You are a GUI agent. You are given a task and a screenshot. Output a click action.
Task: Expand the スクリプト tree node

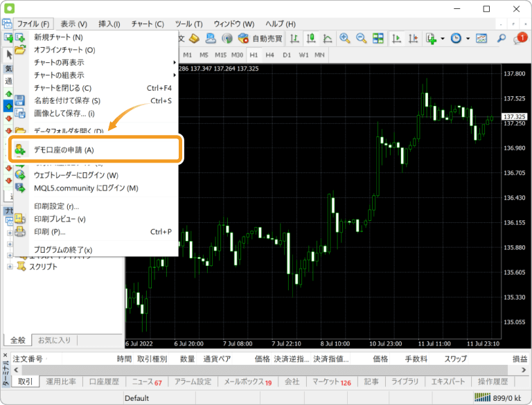pyautogui.click(x=10, y=267)
